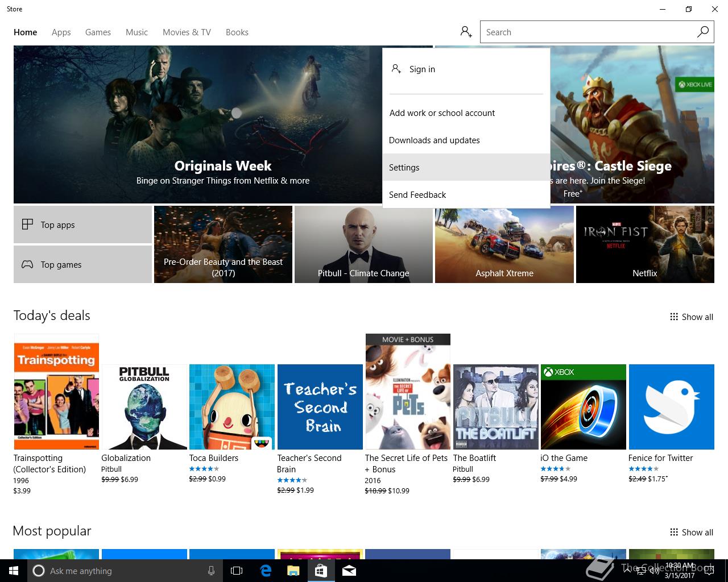728x582 pixels.
Task: Open The Secret Life of Pets cover
Action: click(408, 392)
